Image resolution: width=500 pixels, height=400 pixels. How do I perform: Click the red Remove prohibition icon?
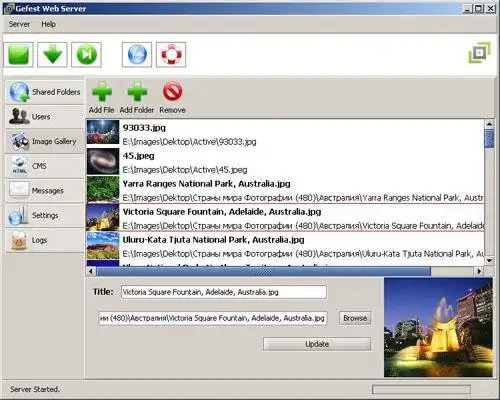(172, 91)
